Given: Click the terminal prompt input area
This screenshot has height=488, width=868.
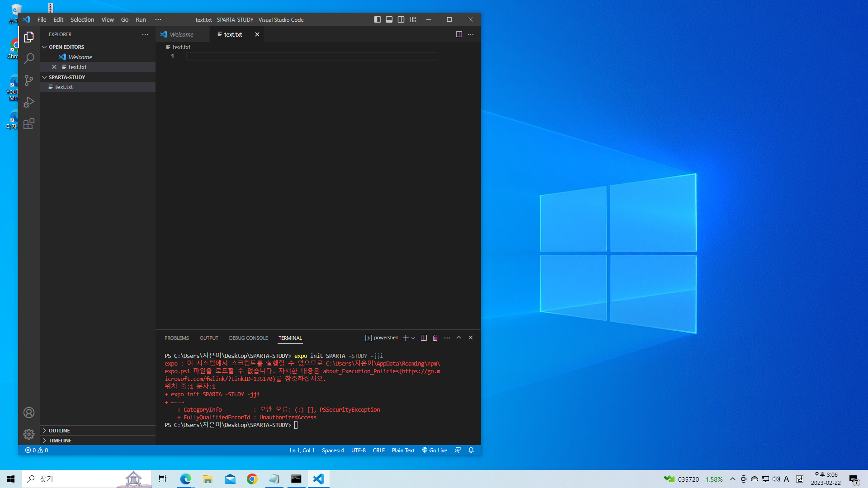Looking at the screenshot, I should tap(296, 425).
